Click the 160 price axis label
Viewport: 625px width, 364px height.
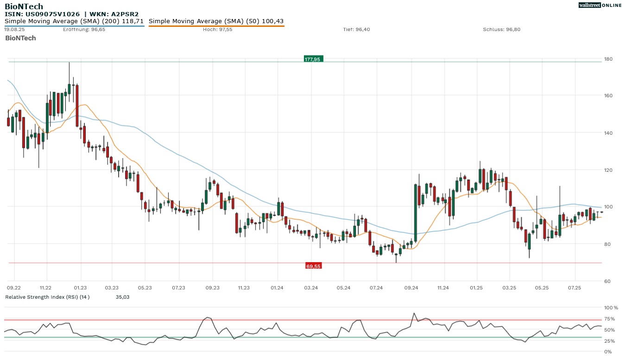pos(608,96)
